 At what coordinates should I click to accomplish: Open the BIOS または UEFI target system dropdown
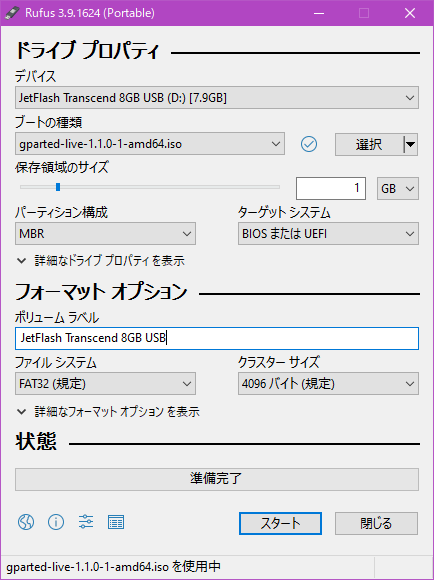coord(328,233)
